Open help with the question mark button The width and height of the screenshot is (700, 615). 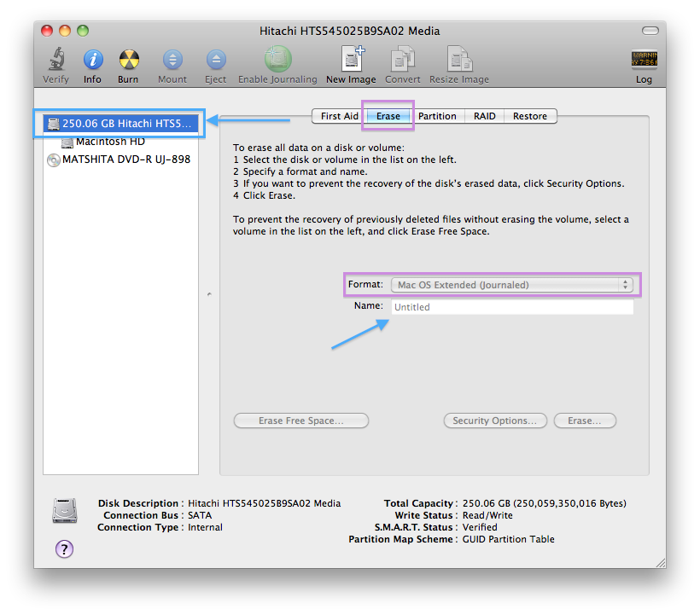[64, 549]
